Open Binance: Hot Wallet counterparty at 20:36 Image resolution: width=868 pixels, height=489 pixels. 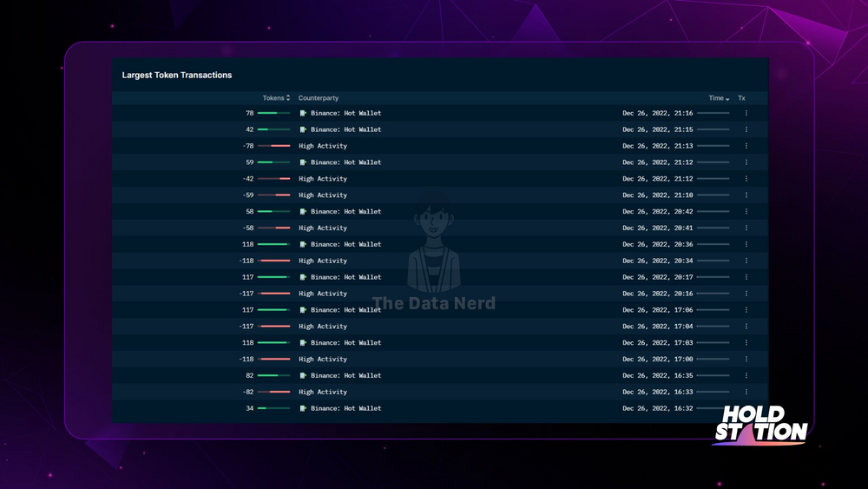[x=346, y=244]
